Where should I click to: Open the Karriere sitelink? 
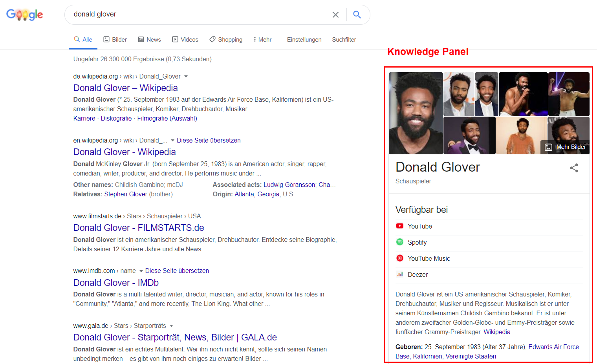[x=84, y=118]
